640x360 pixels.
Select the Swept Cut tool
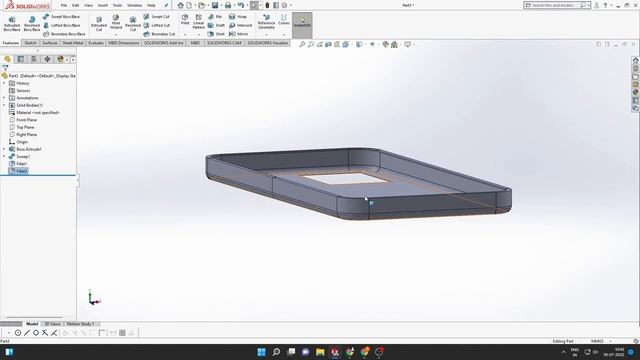click(156, 17)
